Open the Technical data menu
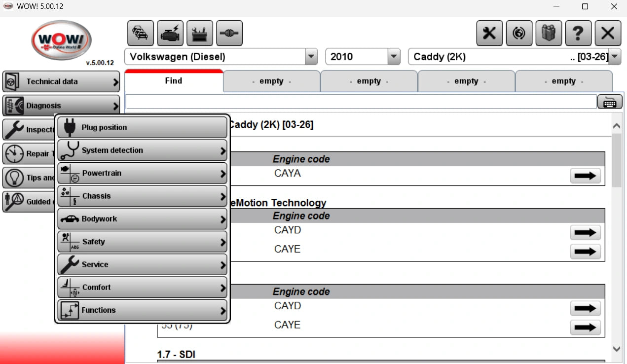The width and height of the screenshot is (627, 364). (x=61, y=81)
